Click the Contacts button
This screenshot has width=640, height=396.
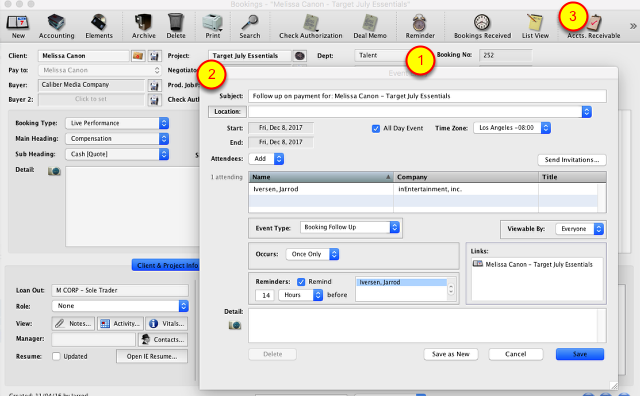tap(163, 340)
